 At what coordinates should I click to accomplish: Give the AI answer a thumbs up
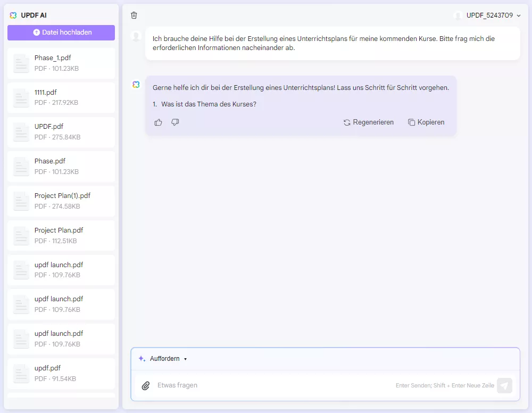pos(158,122)
